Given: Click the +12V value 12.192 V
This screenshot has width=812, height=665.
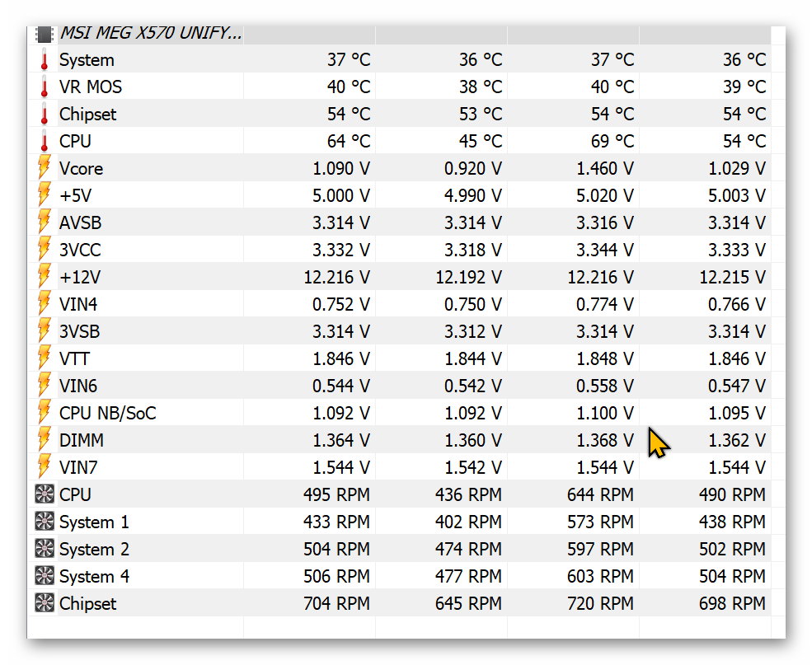Looking at the screenshot, I should click(x=469, y=277).
